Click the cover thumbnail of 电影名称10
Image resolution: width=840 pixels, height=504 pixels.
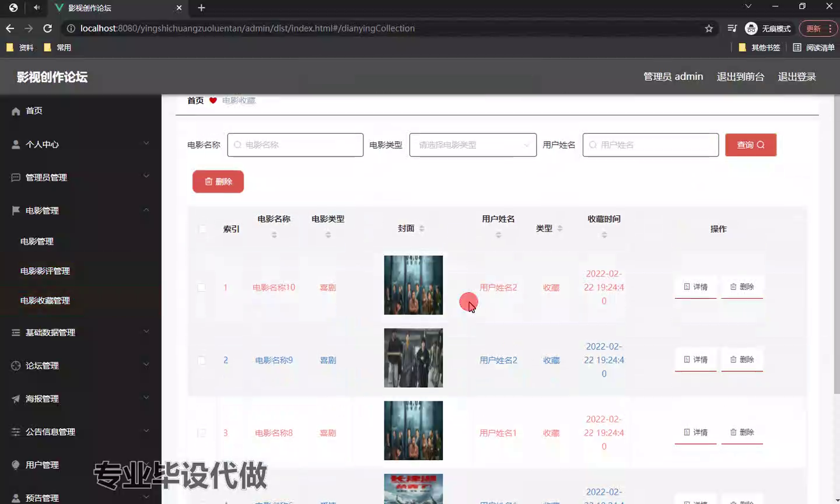tap(414, 285)
